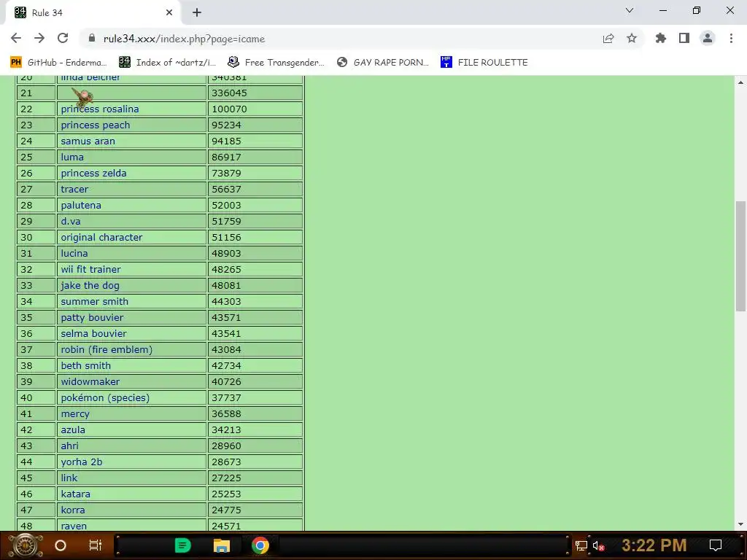Follow the d.va link
Screen dimensions: 747x560
(x=71, y=221)
